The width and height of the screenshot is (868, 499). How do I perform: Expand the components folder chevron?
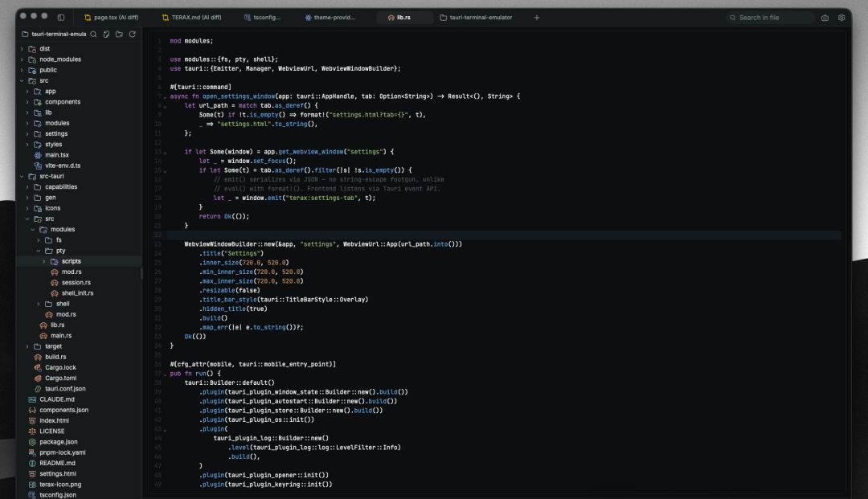click(27, 102)
